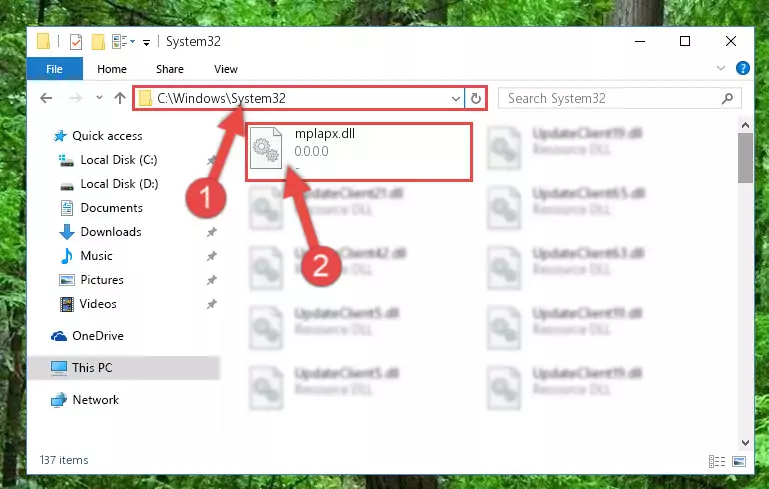This screenshot has height=489, width=769.
Task: Click the folder icon in title bar
Action: tap(43, 42)
